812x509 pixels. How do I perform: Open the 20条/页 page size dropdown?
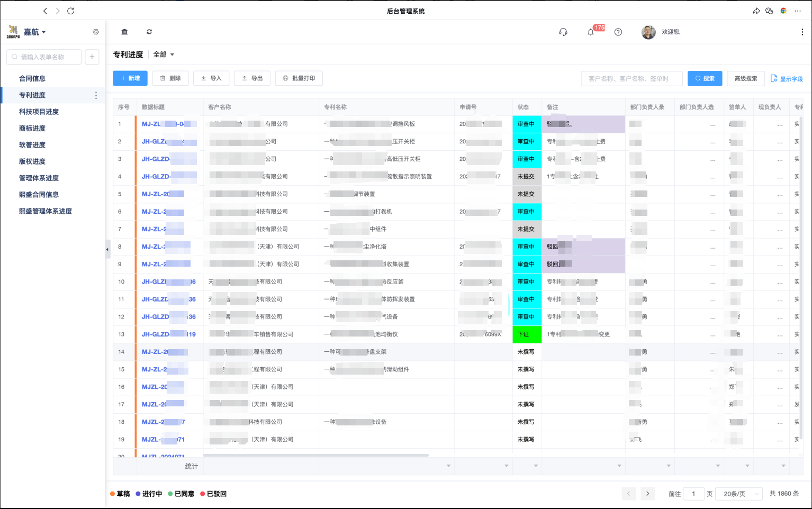tap(739, 494)
